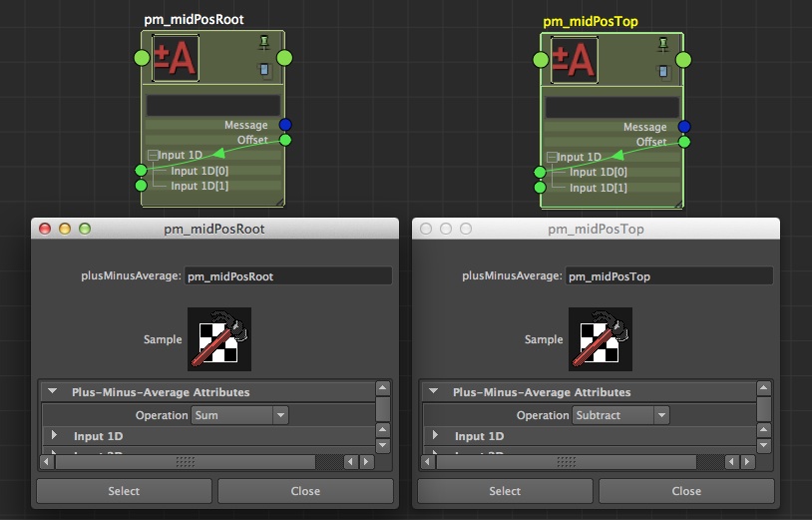The height and width of the screenshot is (520, 812).
Task: Click the Sample swatch in the pm_midPosTop window
Action: [x=601, y=339]
